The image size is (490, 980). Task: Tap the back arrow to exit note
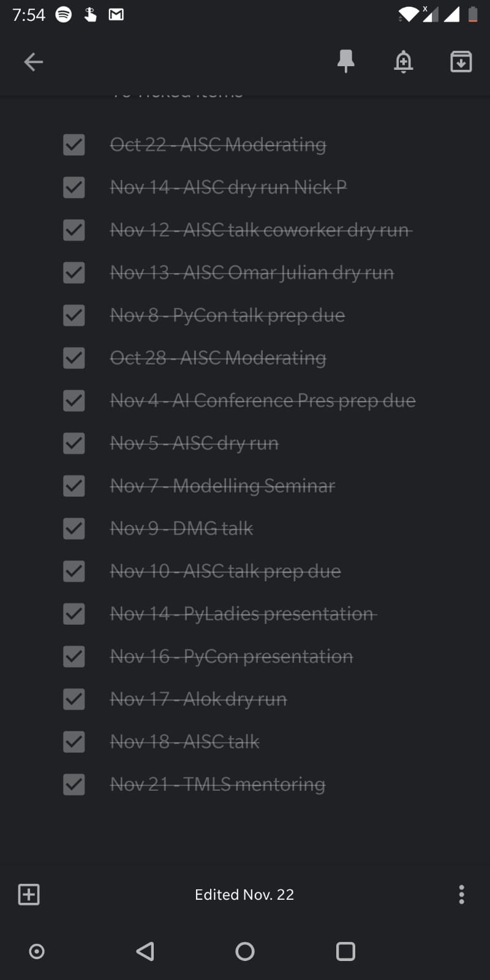(33, 62)
